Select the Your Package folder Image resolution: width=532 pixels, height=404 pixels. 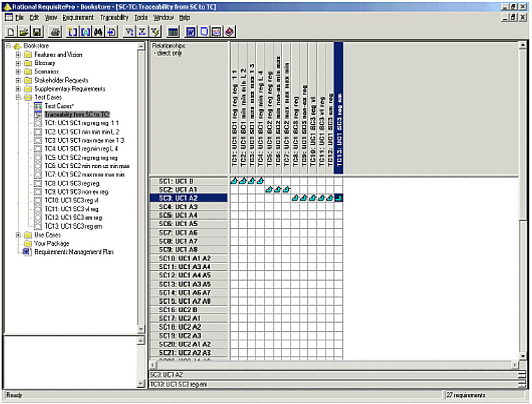(x=52, y=244)
